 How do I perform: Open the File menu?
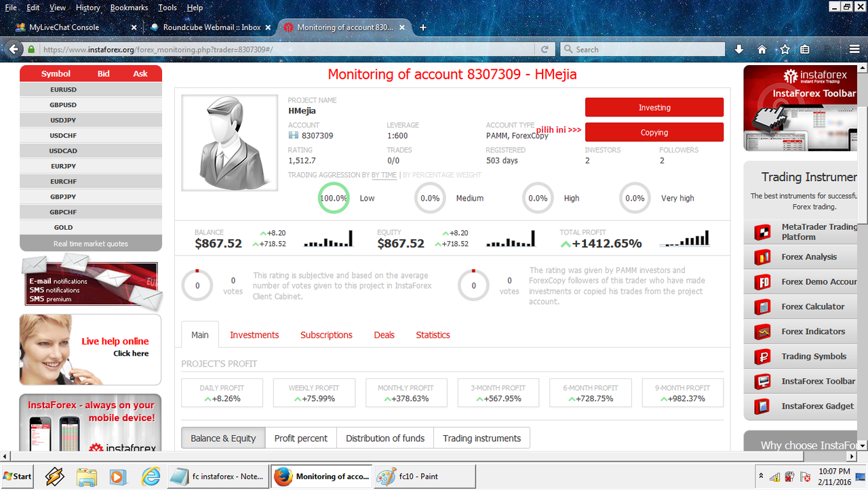coord(11,7)
